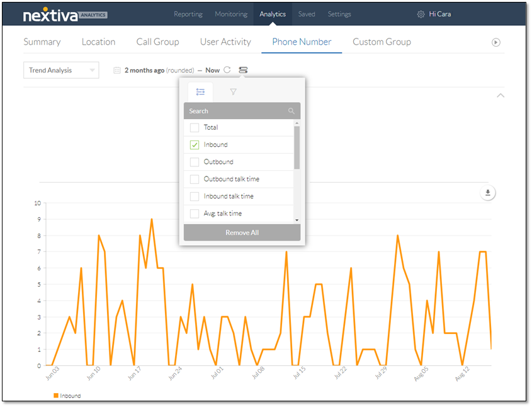
Task: Switch to the metrics list tab in popup
Action: tap(200, 91)
